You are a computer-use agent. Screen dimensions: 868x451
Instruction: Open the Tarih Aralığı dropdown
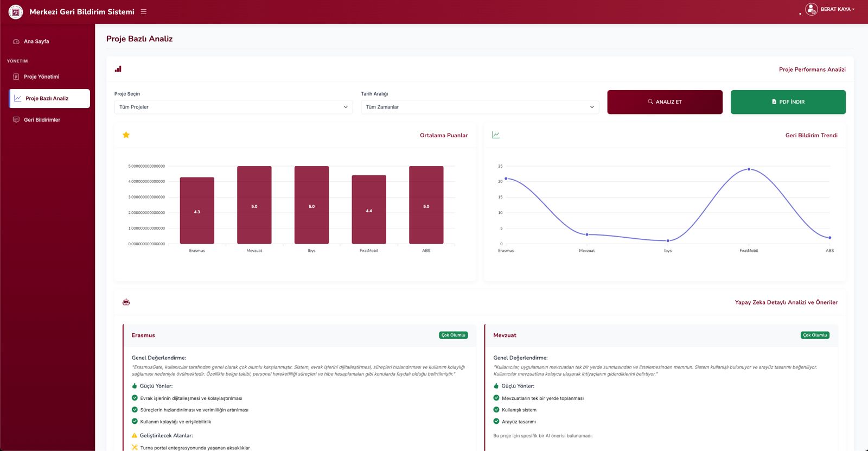point(480,107)
